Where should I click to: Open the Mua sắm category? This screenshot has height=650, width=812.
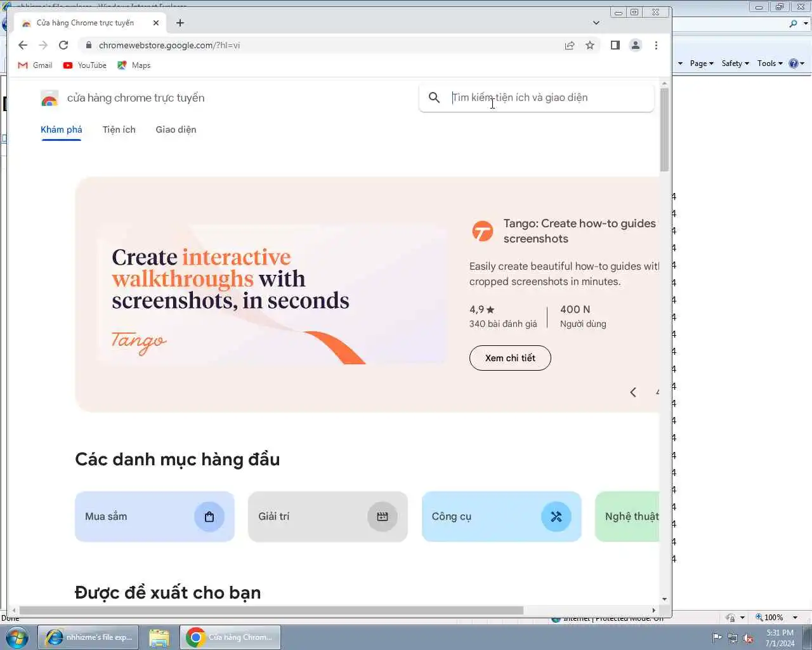155,517
